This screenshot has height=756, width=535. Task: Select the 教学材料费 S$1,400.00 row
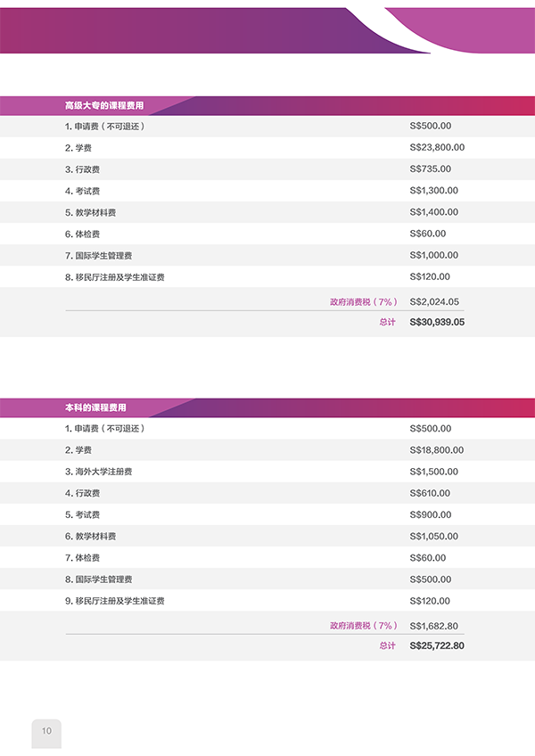pyautogui.click(x=267, y=212)
